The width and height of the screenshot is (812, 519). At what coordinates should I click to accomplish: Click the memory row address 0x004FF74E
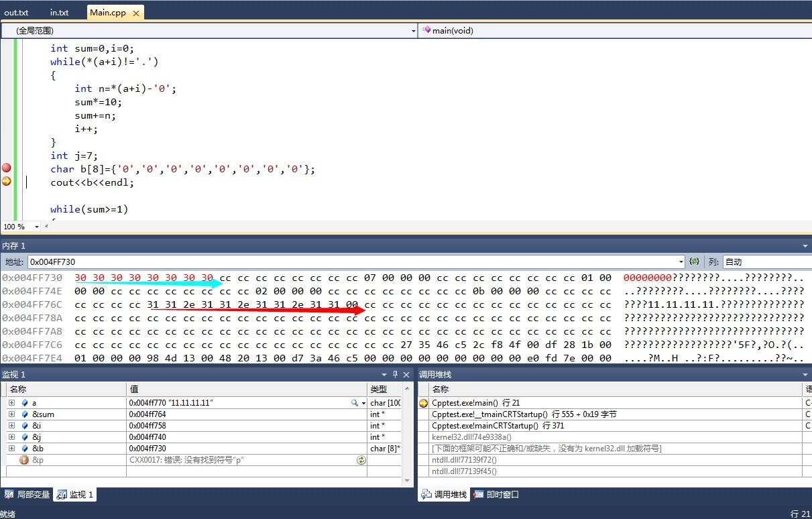click(x=32, y=291)
